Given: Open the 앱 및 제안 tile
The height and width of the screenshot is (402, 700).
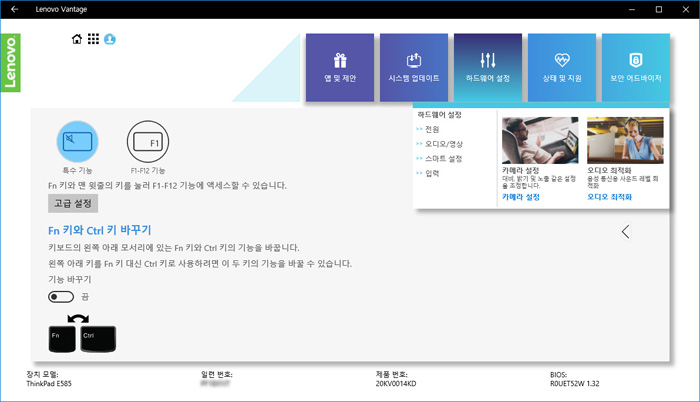Looking at the screenshot, I should (x=340, y=67).
